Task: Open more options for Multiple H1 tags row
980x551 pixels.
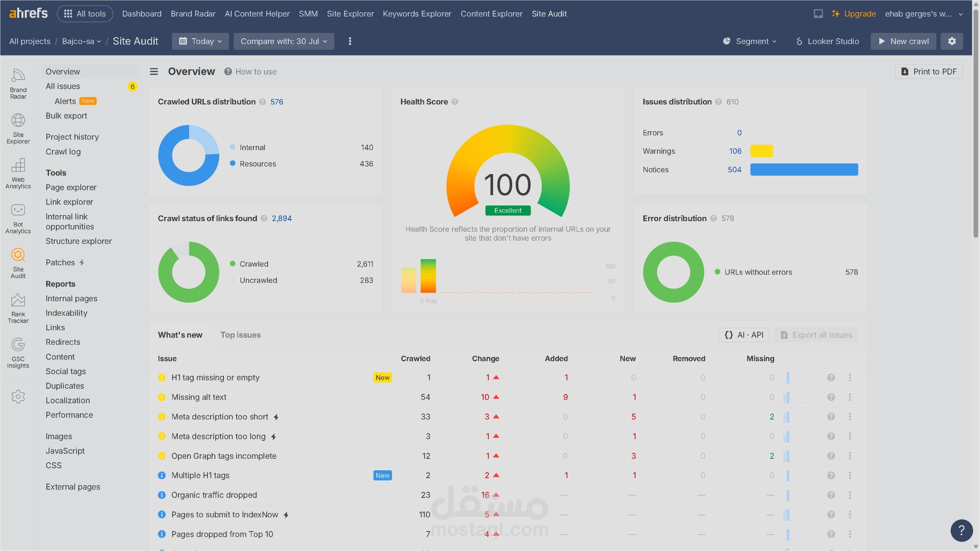Action: pyautogui.click(x=850, y=475)
